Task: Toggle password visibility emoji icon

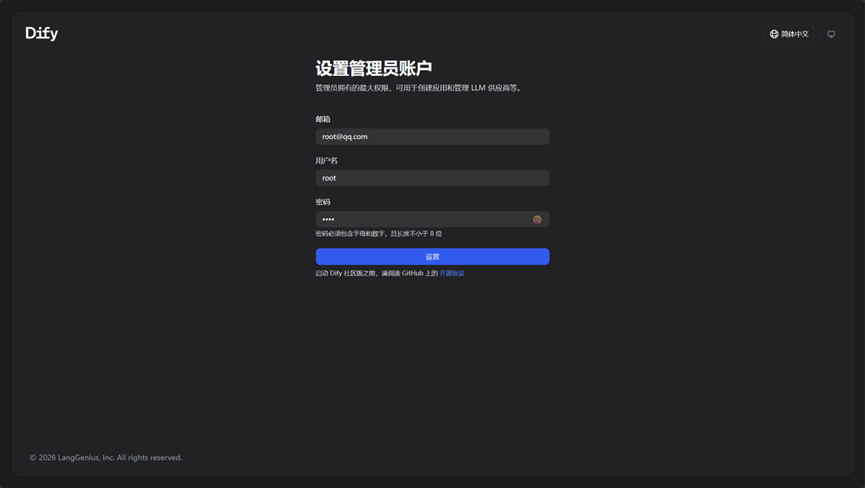Action: 537,219
